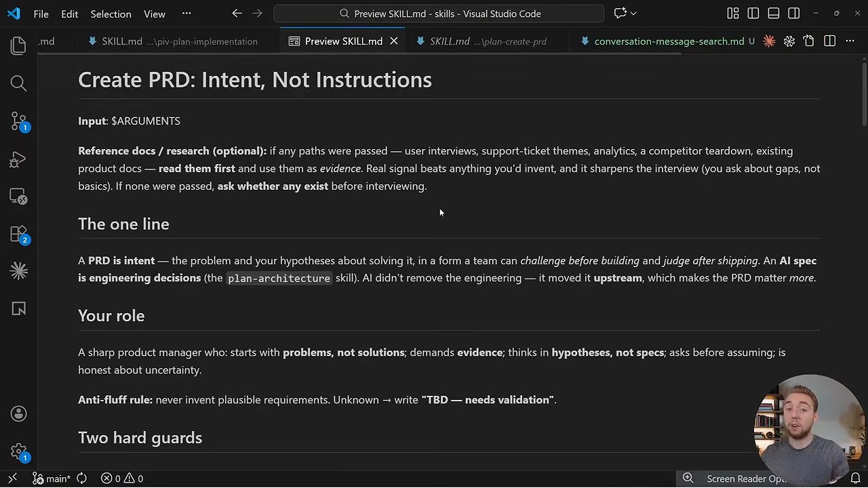Open the errors and warnings count

122,479
